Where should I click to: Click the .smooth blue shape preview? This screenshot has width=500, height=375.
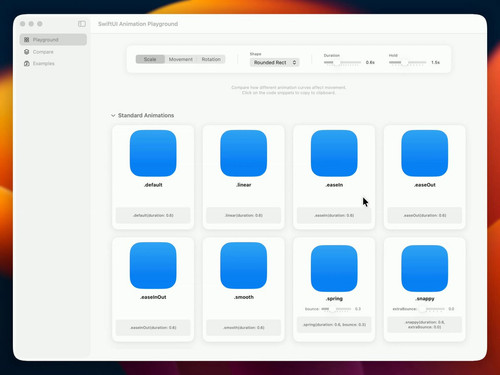tap(244, 266)
